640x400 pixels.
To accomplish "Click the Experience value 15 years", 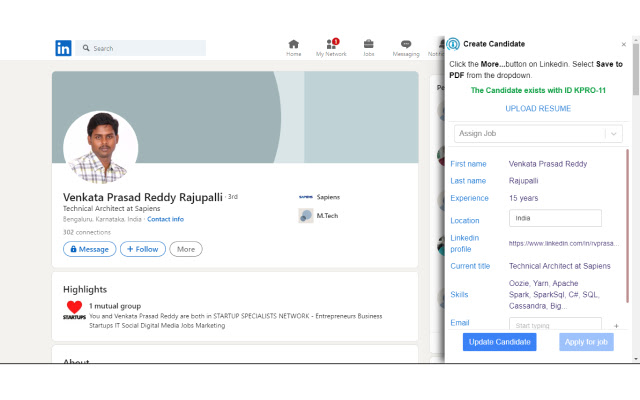I will [523, 198].
